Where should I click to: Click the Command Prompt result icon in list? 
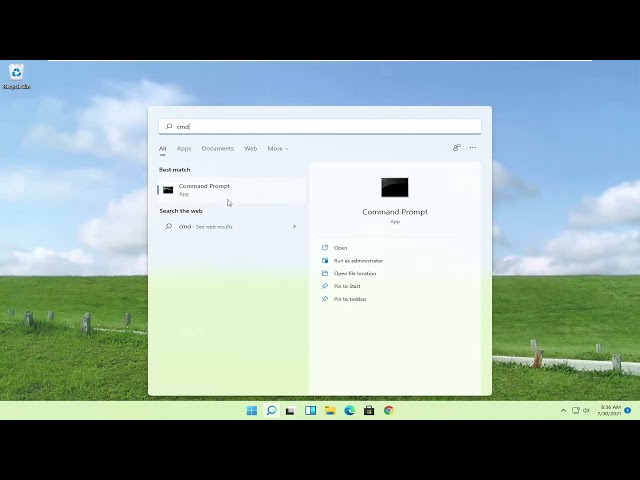point(168,190)
